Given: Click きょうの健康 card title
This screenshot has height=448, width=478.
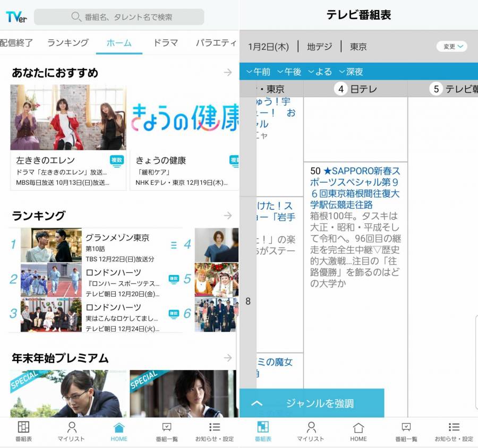Looking at the screenshot, I should [x=160, y=160].
